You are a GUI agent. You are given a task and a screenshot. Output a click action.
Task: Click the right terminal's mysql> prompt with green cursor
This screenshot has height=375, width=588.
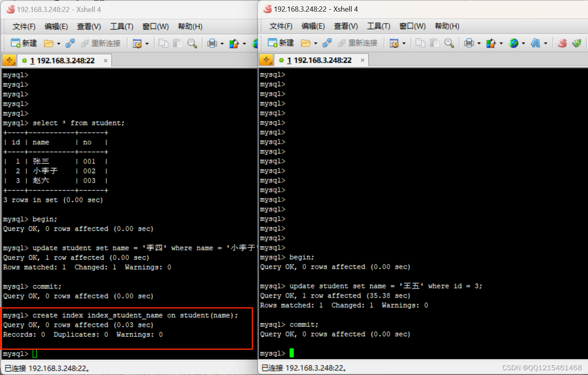click(277, 353)
